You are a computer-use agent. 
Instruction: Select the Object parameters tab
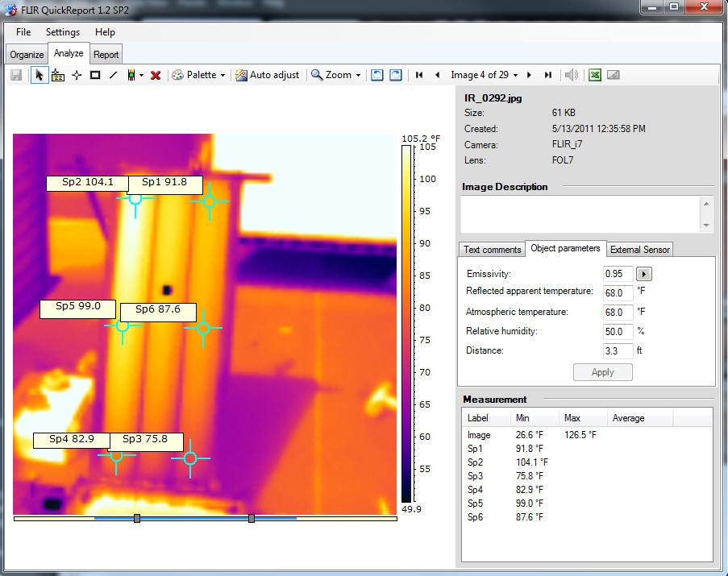pyautogui.click(x=565, y=248)
